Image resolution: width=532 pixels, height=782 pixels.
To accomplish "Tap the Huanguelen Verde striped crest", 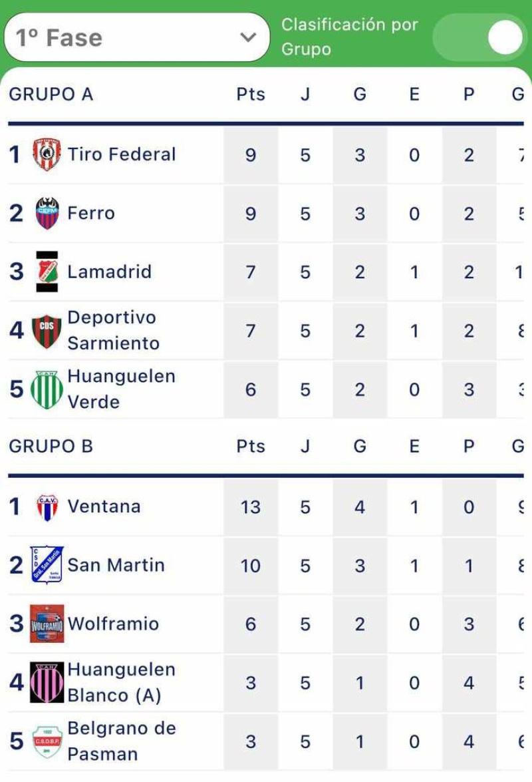I will point(47,389).
